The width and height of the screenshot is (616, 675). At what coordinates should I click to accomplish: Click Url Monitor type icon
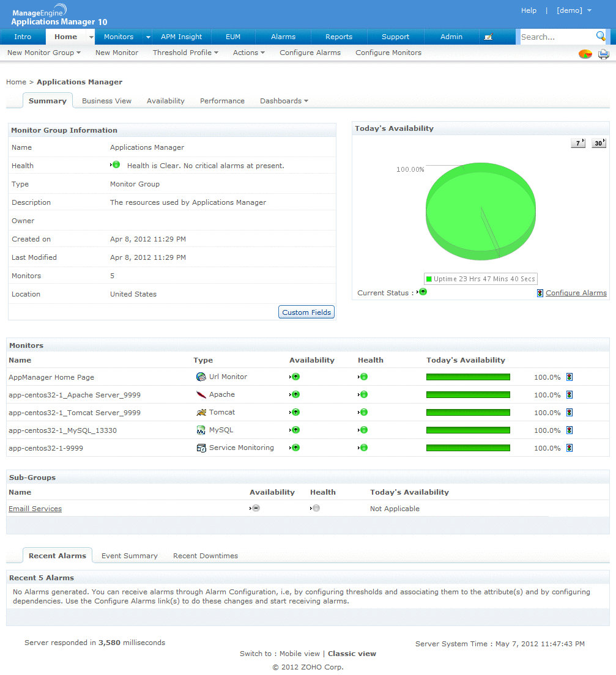[x=201, y=377]
